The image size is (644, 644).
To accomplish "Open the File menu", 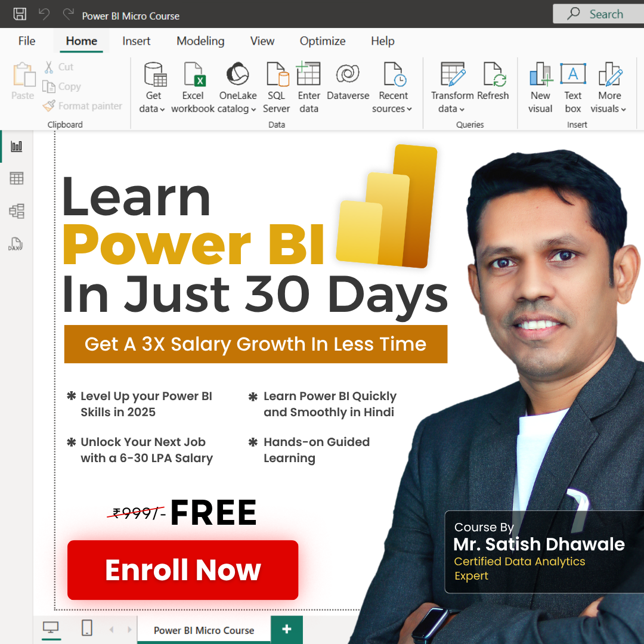I will [27, 41].
